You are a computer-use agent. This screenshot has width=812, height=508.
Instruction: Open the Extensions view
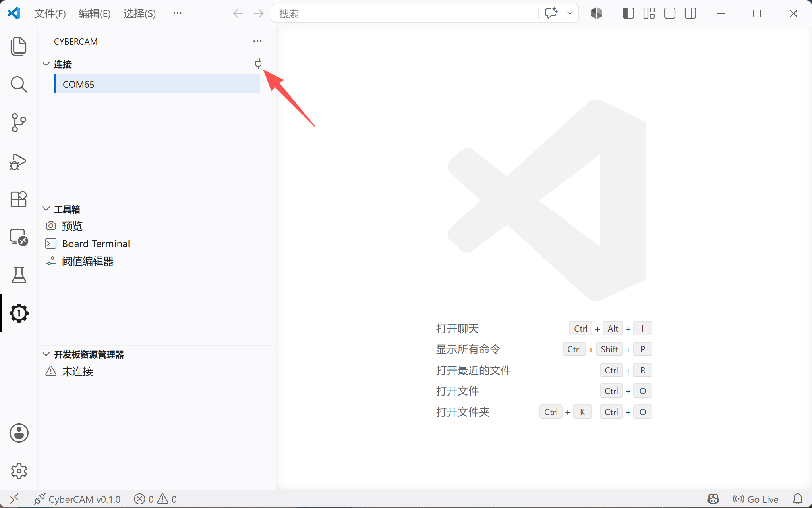19,199
